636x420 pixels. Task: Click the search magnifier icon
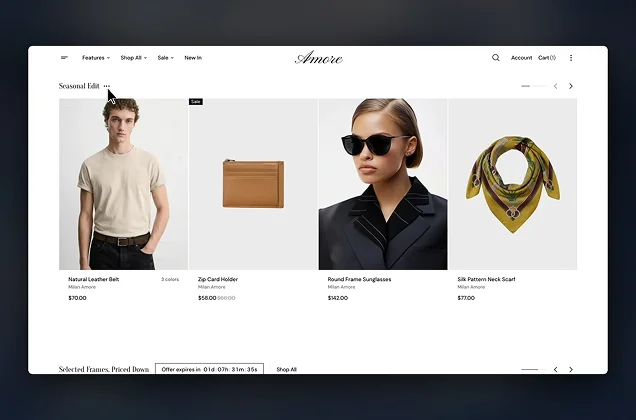coord(496,58)
